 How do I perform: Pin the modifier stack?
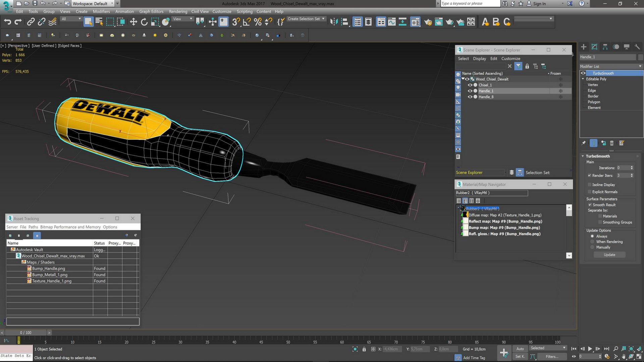pyautogui.click(x=584, y=143)
